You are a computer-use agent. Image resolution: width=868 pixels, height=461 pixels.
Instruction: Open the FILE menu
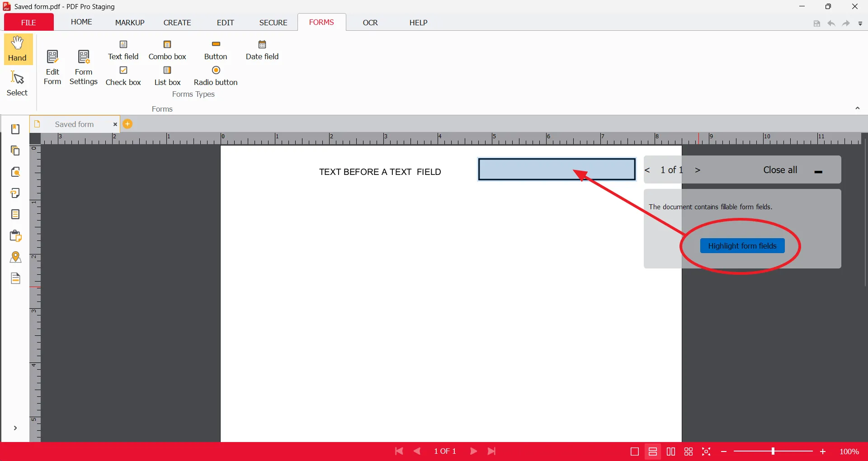coord(28,23)
